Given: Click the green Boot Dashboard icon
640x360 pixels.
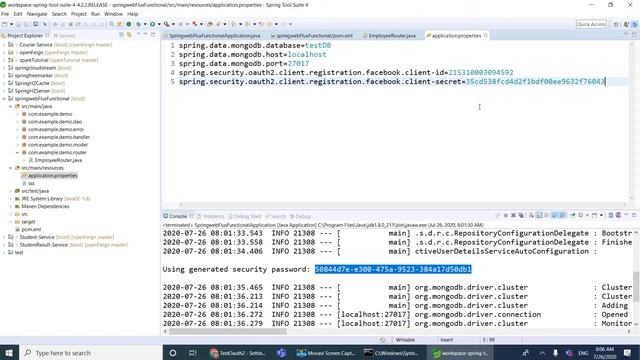Looking at the screenshot, I should 129,24.
